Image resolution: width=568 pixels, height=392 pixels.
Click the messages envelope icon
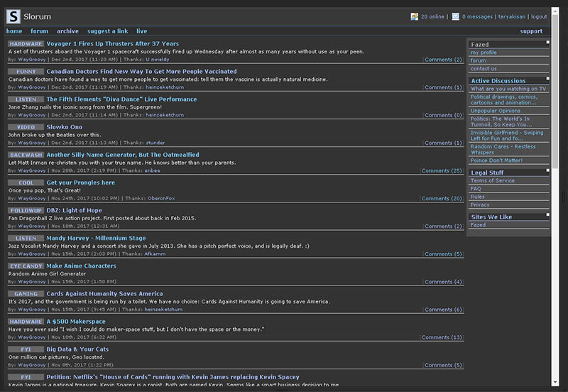455,16
